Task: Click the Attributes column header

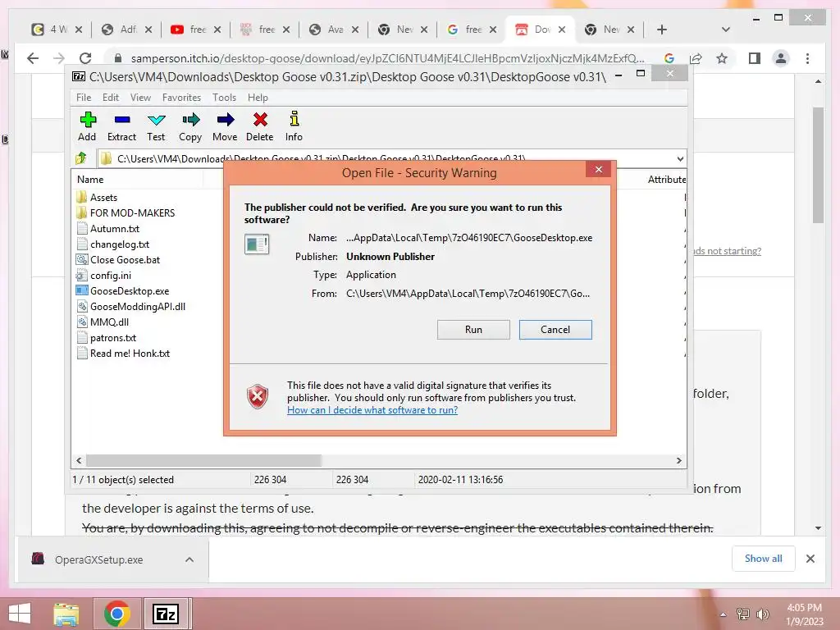Action: tap(666, 180)
